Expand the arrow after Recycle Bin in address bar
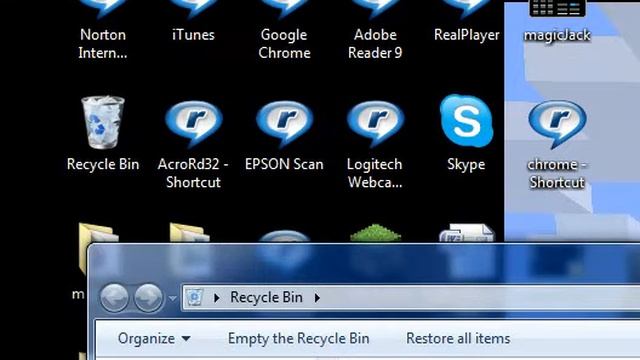Screen dimensions: 640x360 point(317,298)
